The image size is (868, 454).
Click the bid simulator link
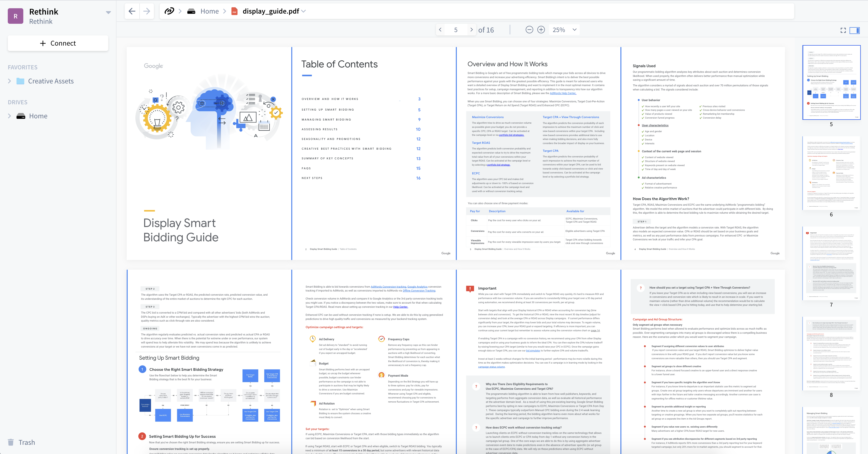[x=533, y=351]
